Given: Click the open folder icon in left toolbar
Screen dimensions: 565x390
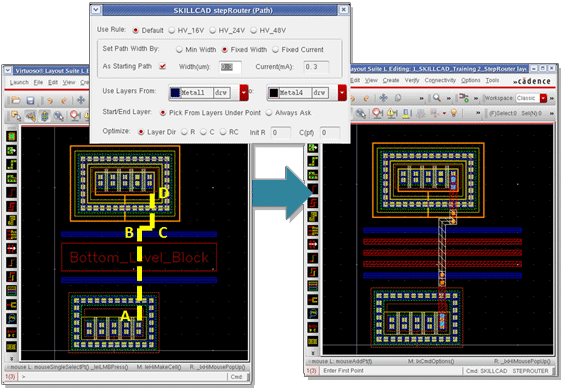Looking at the screenshot, I should click(16, 100).
